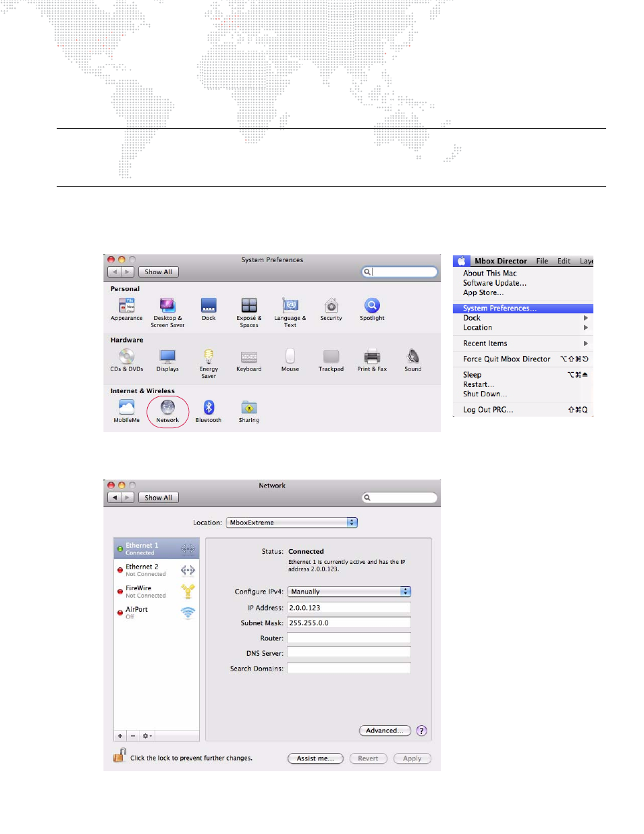Select the Ethernet 1 service

[157, 548]
